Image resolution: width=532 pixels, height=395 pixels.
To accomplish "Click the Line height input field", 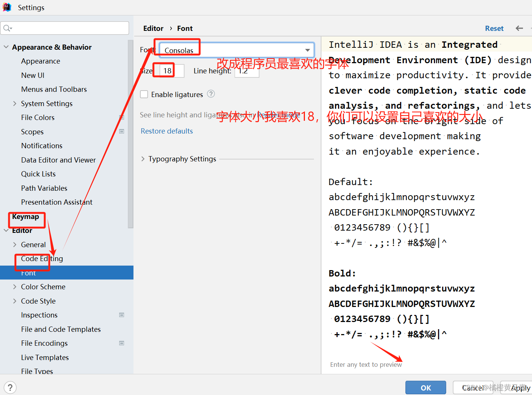I will (247, 71).
